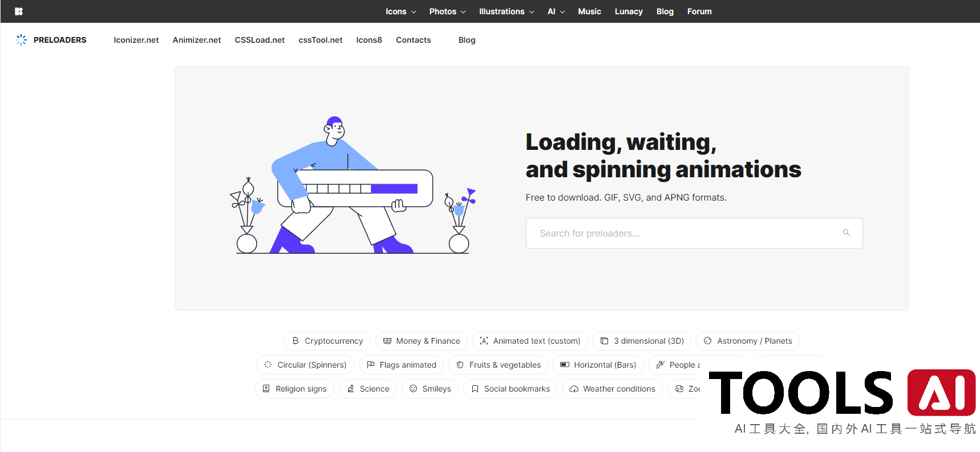Select Social bookmarks category
The width and height of the screenshot is (980, 452).
[510, 389]
